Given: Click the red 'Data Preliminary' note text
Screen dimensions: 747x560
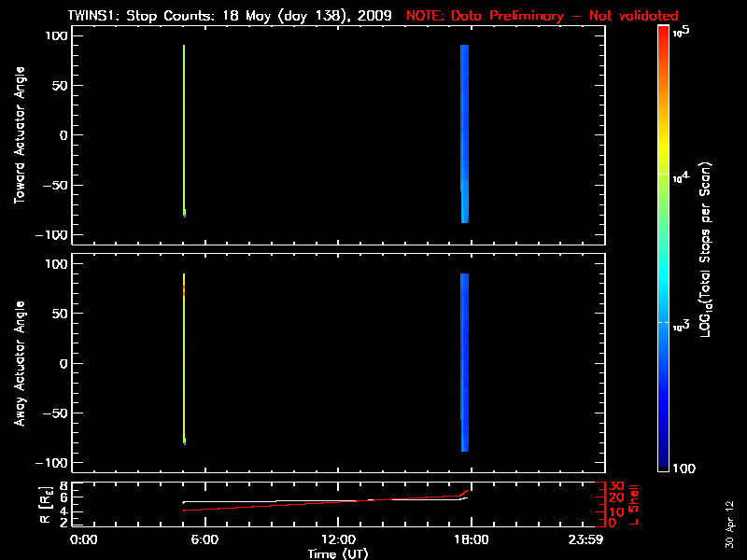Looking at the screenshot, I should [542, 16].
